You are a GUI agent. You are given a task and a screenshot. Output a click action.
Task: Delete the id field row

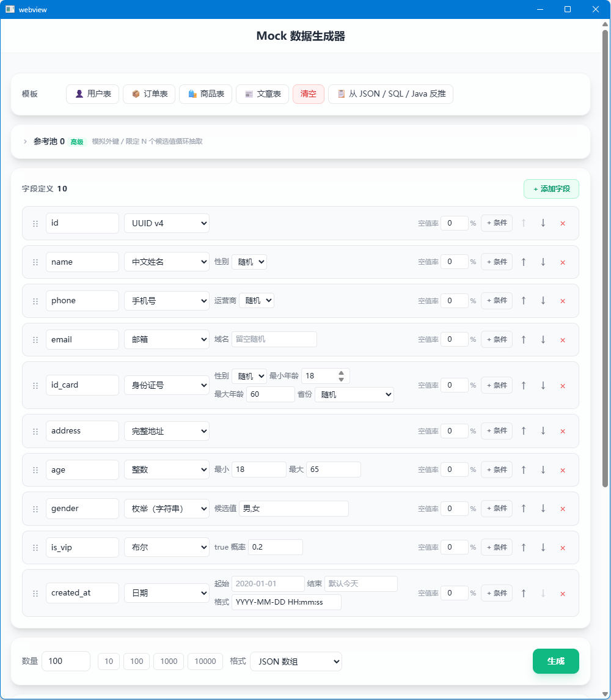click(x=562, y=223)
